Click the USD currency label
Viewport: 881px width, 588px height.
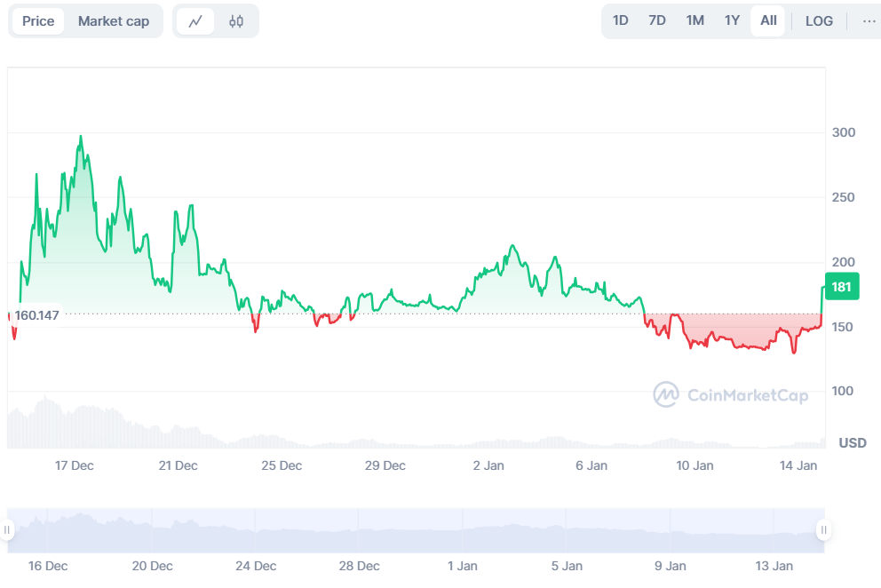click(x=853, y=442)
